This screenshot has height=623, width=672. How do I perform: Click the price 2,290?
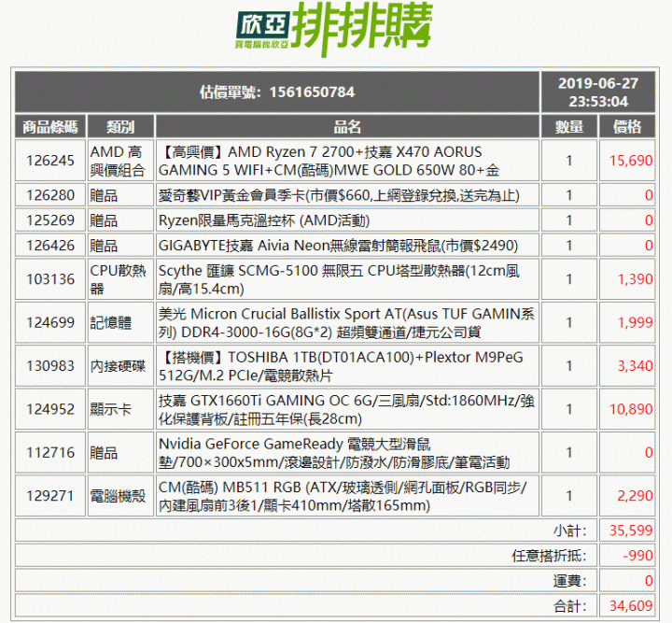635,496
